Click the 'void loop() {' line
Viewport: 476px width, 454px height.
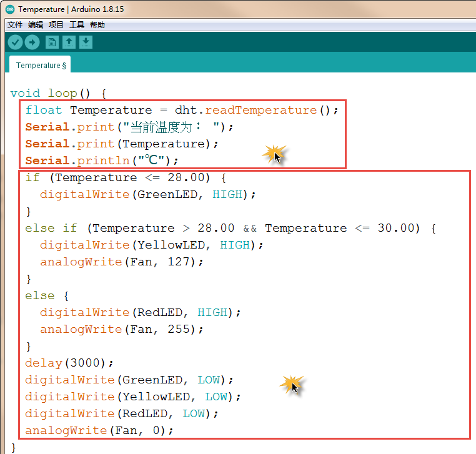(58, 93)
